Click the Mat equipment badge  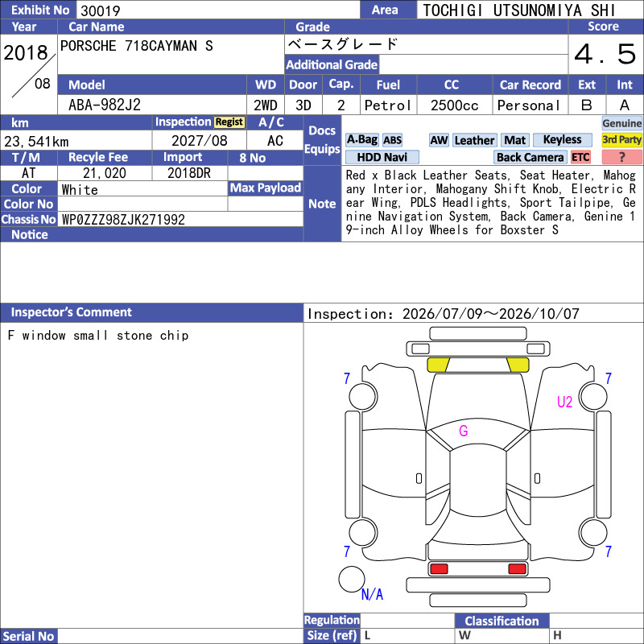coord(515,140)
